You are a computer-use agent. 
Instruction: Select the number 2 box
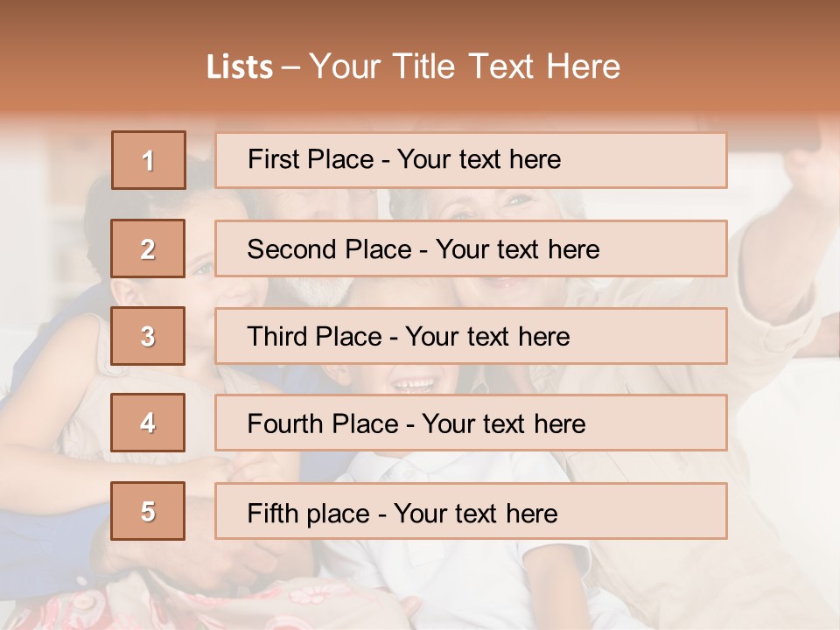(x=148, y=248)
